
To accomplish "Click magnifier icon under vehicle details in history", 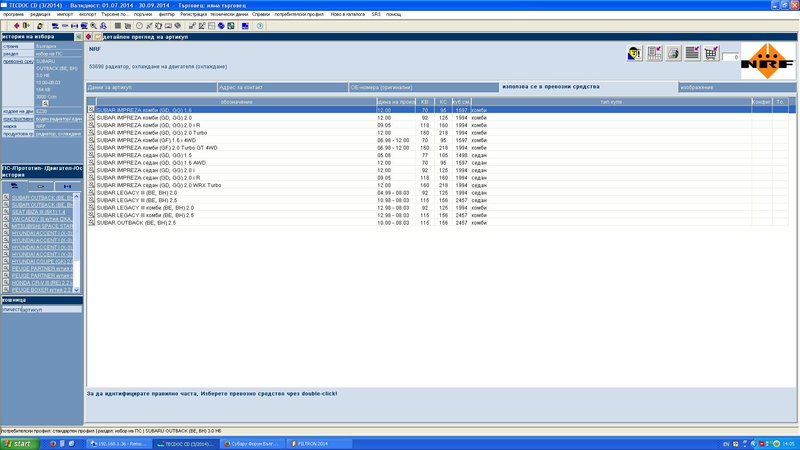I will (x=45, y=104).
